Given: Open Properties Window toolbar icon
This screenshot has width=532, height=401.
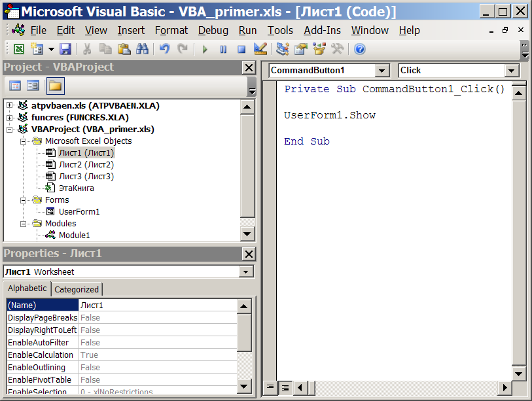Looking at the screenshot, I should click(x=300, y=49).
